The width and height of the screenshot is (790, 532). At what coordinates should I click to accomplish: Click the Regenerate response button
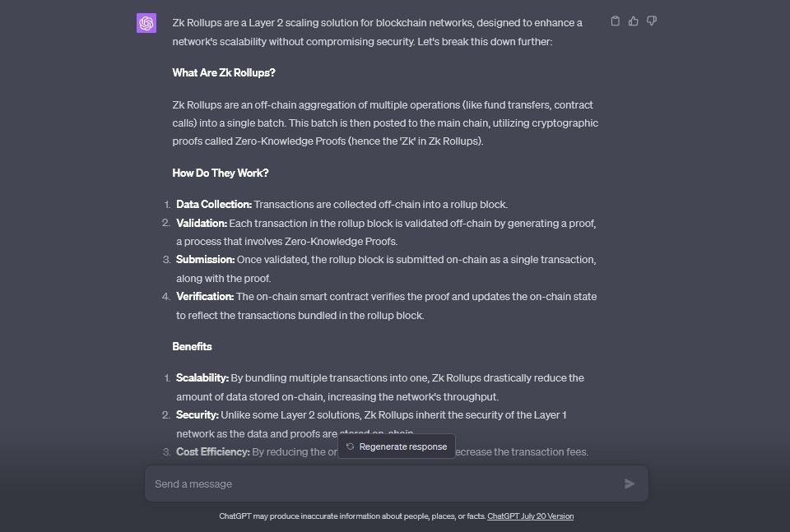(x=396, y=446)
